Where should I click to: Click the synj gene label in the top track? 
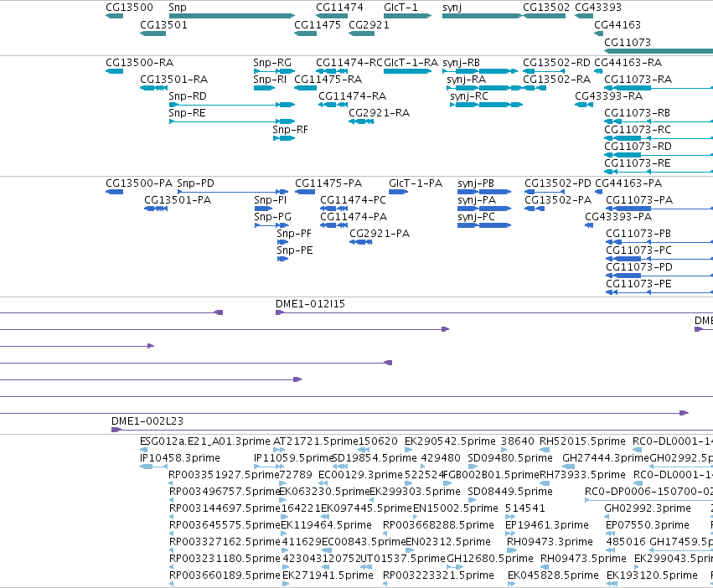click(452, 8)
